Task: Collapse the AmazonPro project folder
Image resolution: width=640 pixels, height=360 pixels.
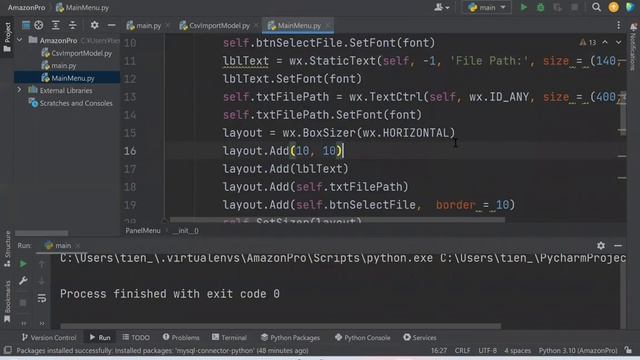Action: click(x=19, y=40)
